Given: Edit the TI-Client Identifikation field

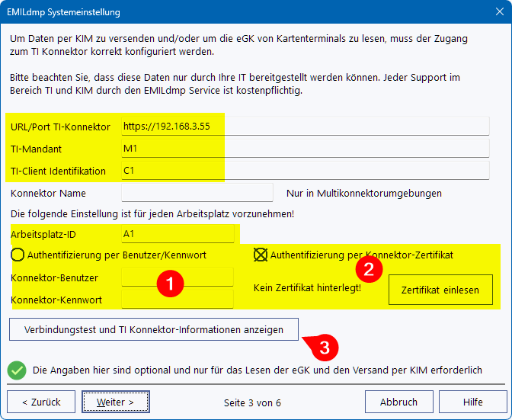Looking at the screenshot, I should point(305,171).
